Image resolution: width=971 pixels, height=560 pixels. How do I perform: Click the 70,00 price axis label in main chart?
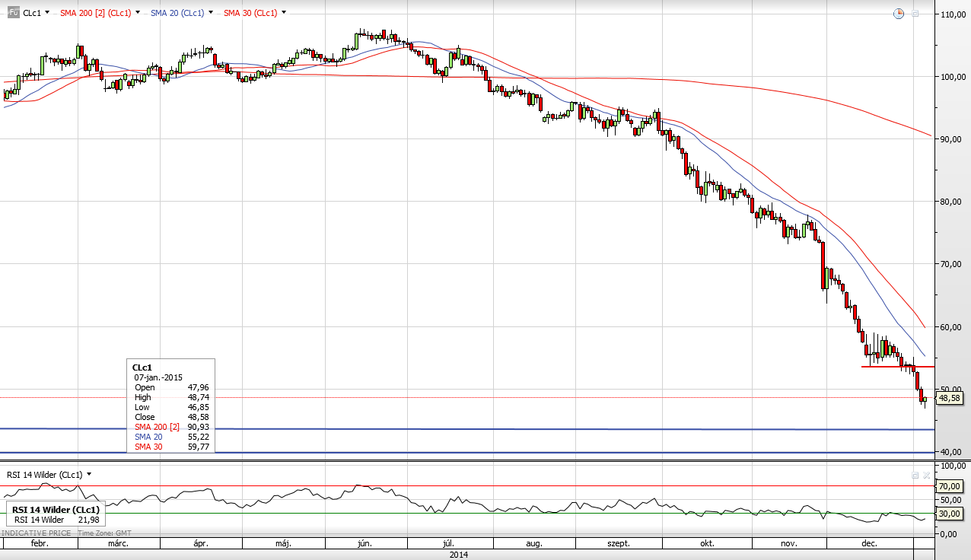coord(952,264)
